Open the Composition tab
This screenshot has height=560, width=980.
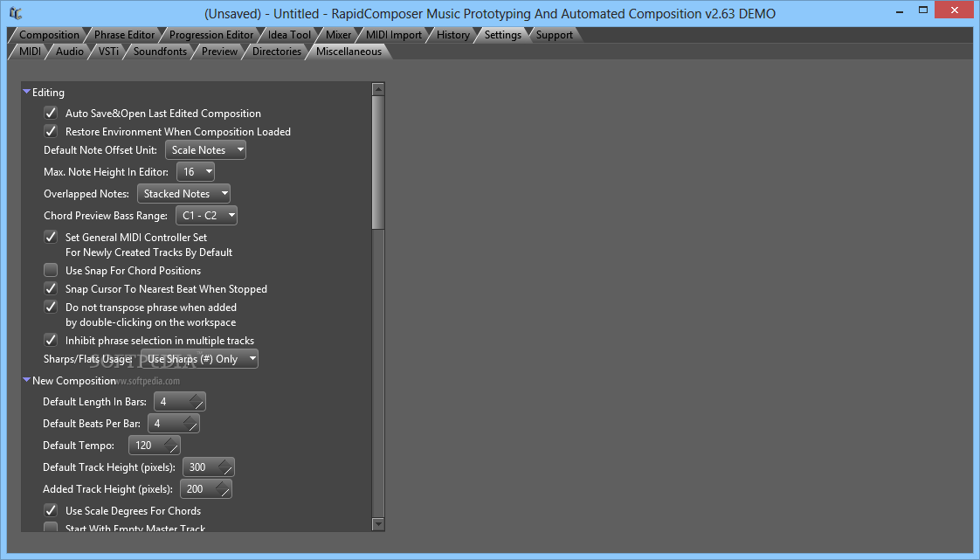pyautogui.click(x=49, y=35)
